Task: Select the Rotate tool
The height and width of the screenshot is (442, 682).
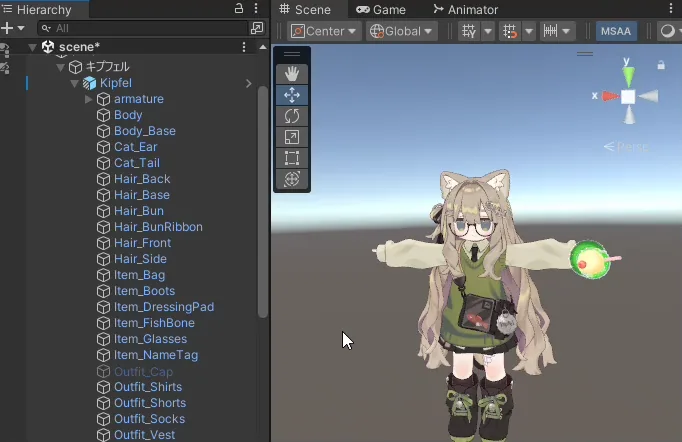Action: pyautogui.click(x=292, y=116)
